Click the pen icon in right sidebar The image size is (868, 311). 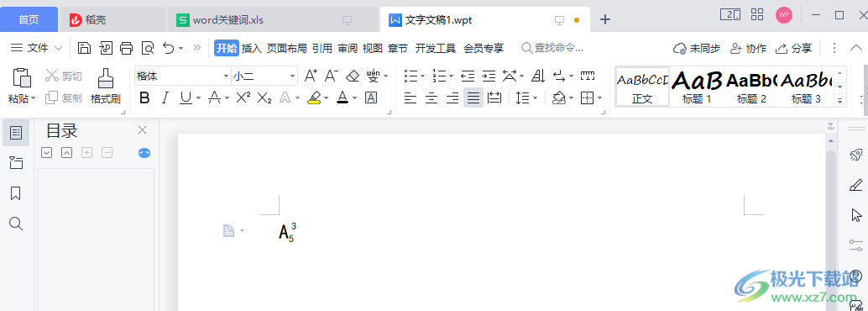click(855, 185)
